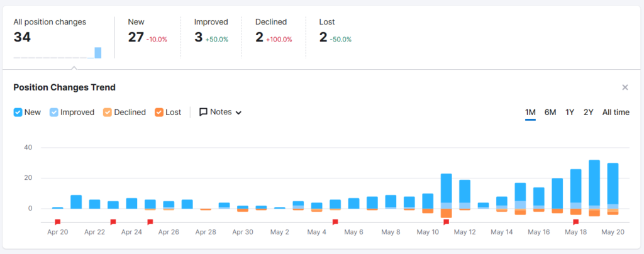
Task: Close the Position Changes Trend panel
Action: coord(625,87)
